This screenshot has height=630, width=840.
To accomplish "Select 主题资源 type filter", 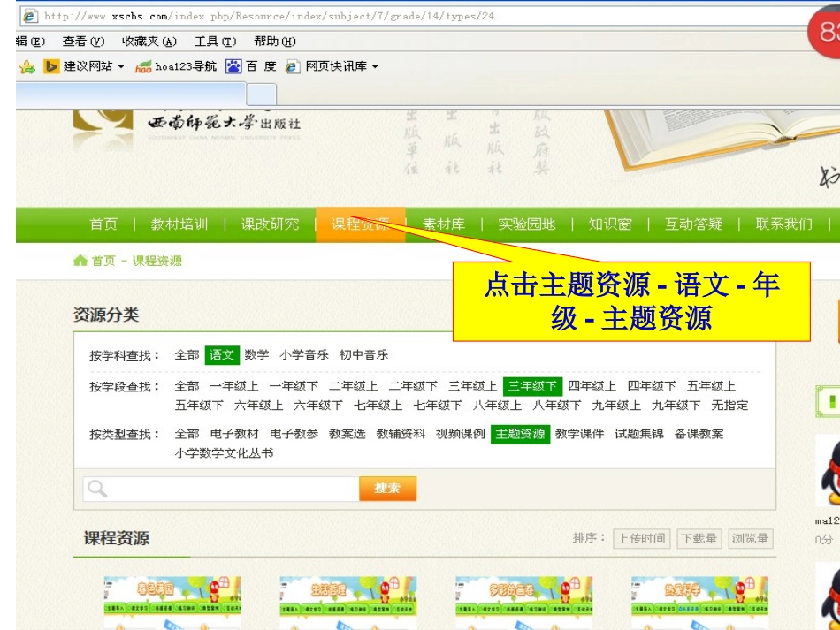I will (x=520, y=434).
